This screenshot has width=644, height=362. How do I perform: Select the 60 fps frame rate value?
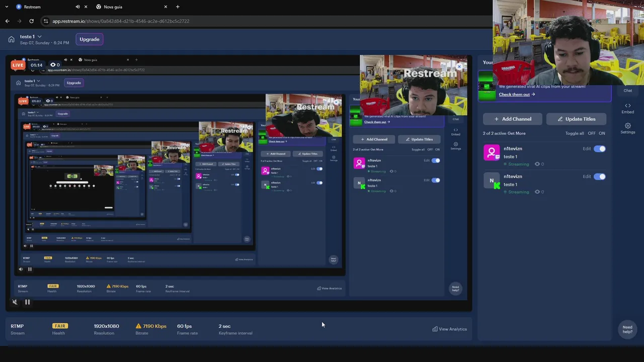pyautogui.click(x=184, y=326)
